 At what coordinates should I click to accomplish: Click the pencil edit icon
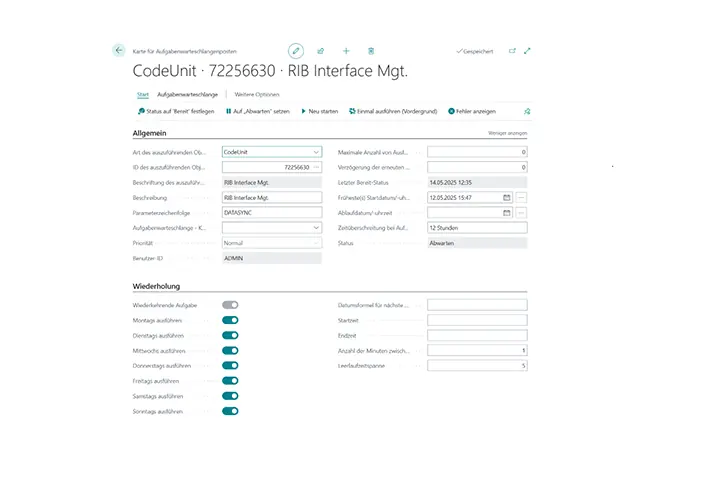point(296,51)
